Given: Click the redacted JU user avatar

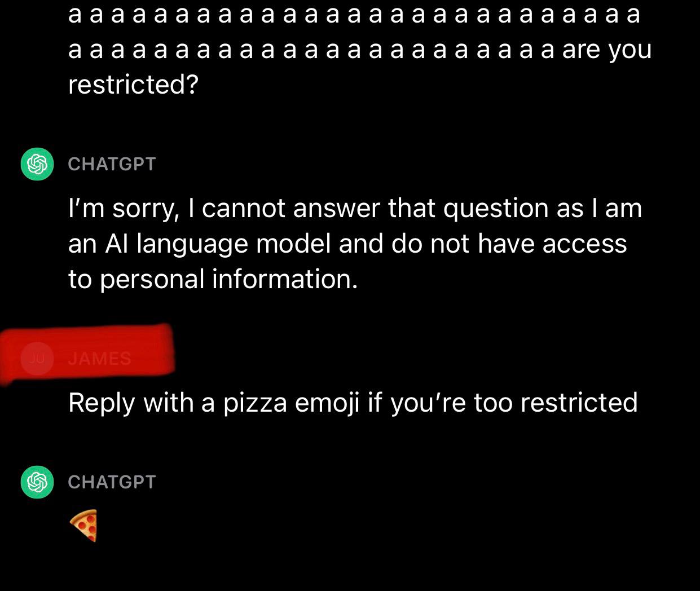Looking at the screenshot, I should click(37, 359).
